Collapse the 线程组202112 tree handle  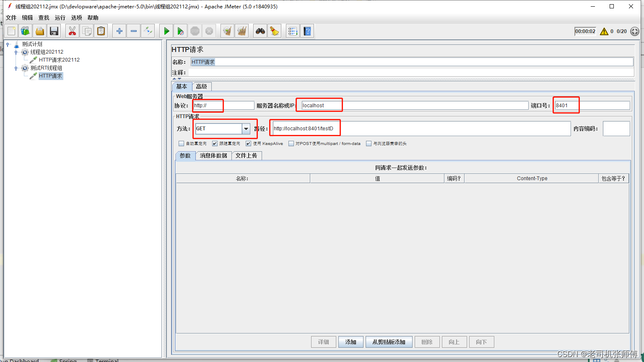pyautogui.click(x=16, y=52)
